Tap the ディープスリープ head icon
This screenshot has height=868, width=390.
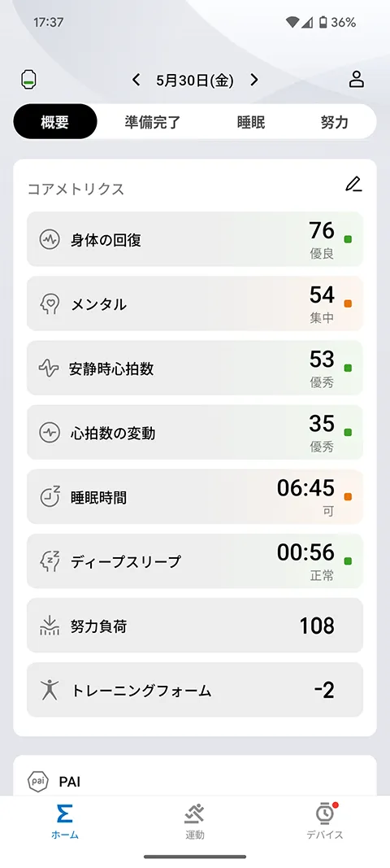(50, 561)
